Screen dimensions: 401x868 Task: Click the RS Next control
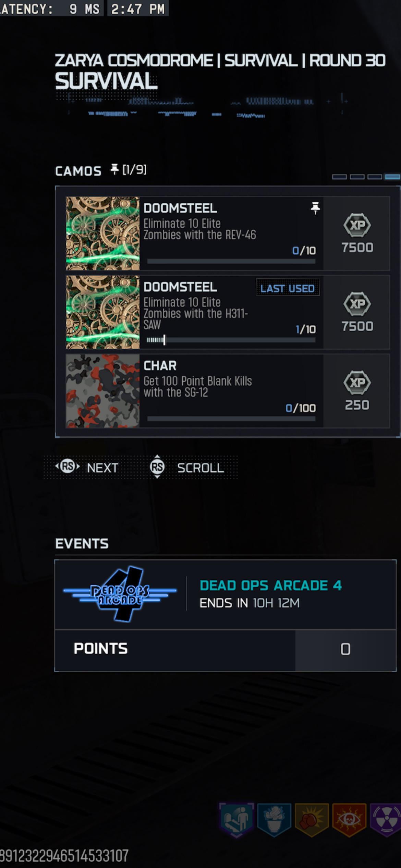point(87,467)
